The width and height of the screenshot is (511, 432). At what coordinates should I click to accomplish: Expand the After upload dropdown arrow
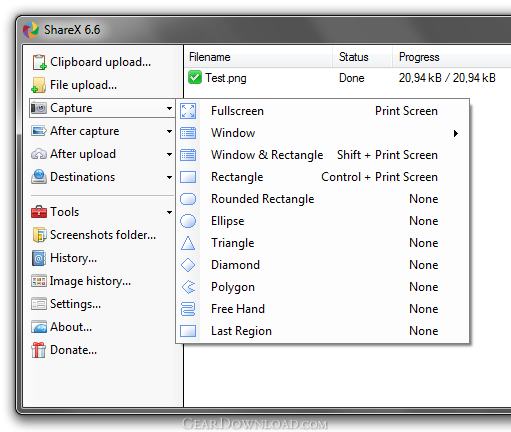click(169, 154)
